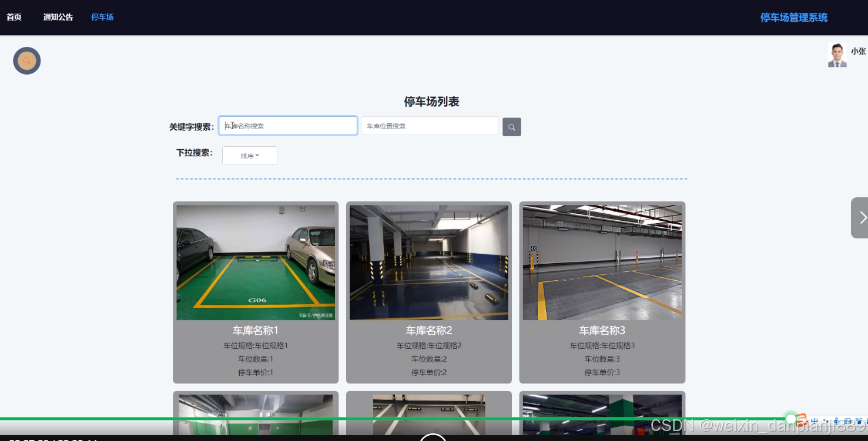Click text 车位数量:3
This screenshot has height=441, width=868.
(x=602, y=359)
